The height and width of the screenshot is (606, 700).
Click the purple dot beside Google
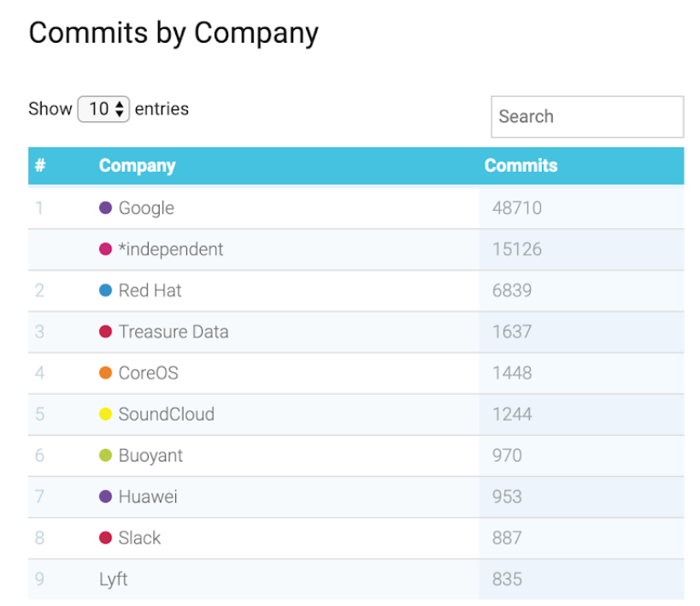[x=106, y=208]
